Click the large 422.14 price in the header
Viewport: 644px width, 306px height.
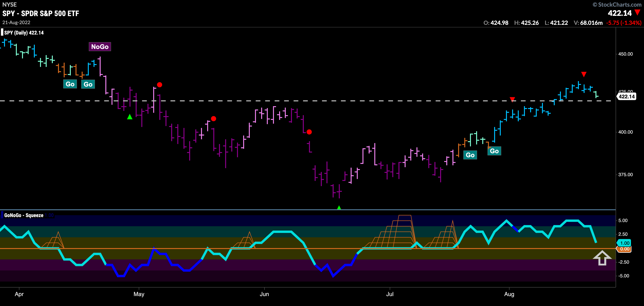pyautogui.click(x=620, y=13)
